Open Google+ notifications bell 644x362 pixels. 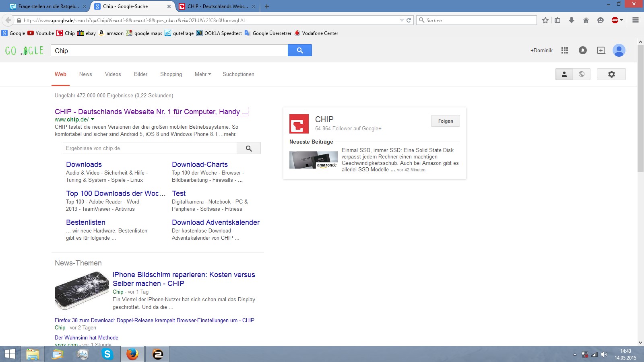582,50
